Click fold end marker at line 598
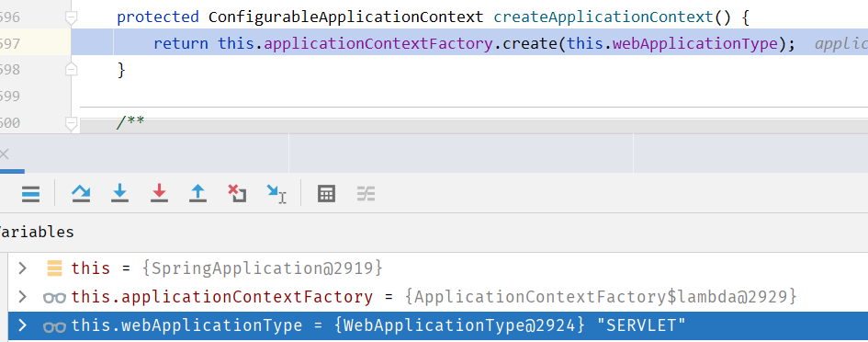Screen dimensions: 868x342 [71, 70]
